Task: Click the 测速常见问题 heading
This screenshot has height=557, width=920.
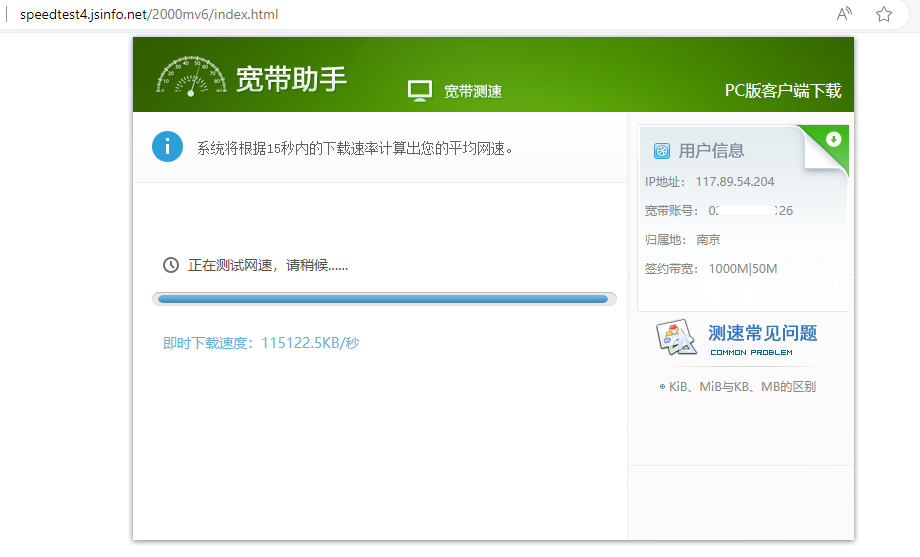Action: click(763, 333)
